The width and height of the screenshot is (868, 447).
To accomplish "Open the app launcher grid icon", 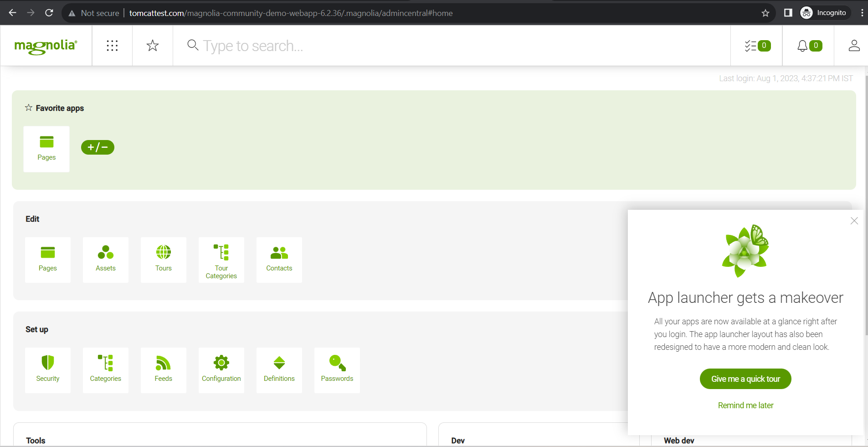I will (112, 46).
